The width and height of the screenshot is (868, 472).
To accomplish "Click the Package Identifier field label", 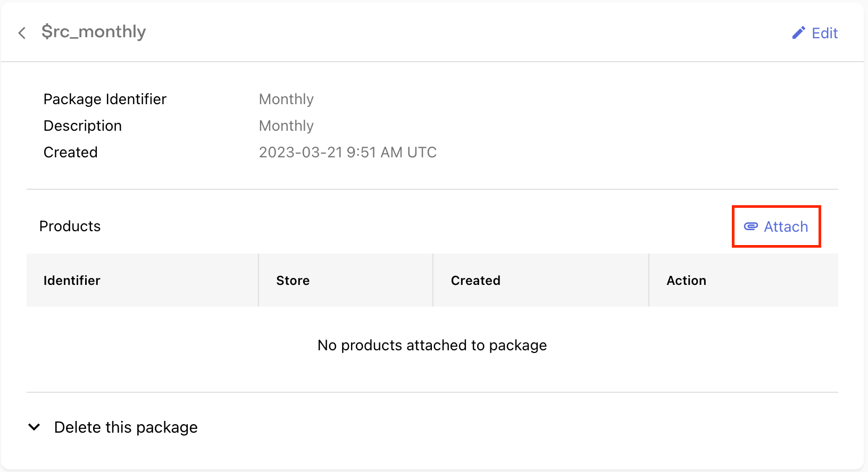I will point(105,99).
